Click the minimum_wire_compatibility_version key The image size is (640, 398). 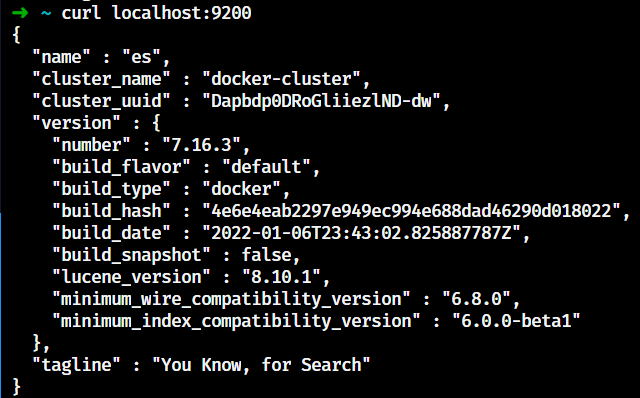(231, 299)
